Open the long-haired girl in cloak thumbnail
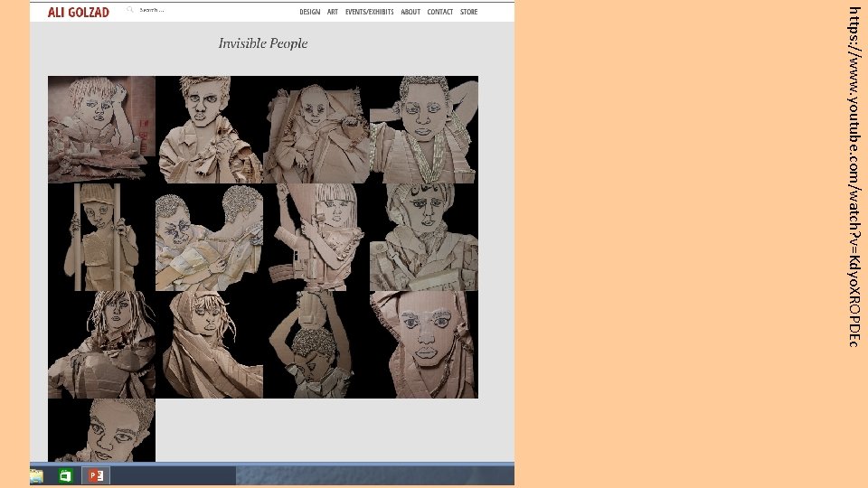868x488 pixels. coord(102,344)
